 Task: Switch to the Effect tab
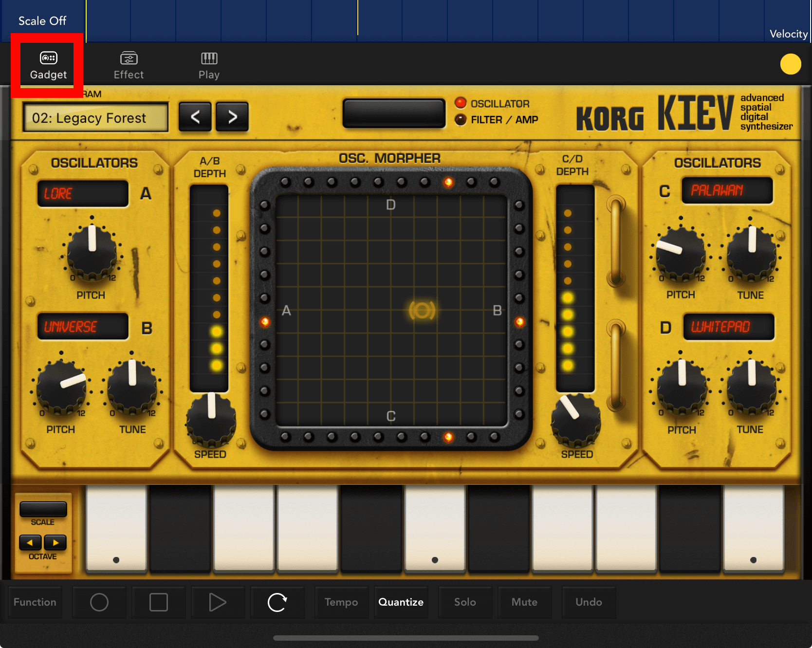pos(129,66)
